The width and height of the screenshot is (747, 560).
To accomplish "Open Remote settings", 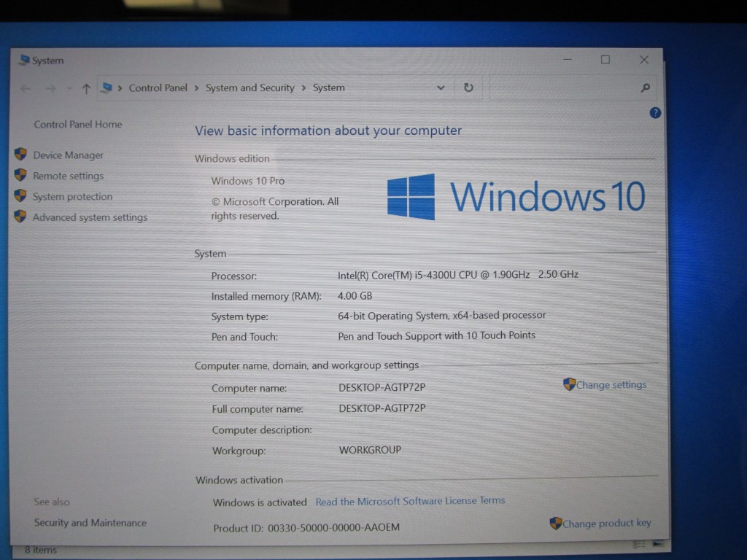I will coord(68,176).
